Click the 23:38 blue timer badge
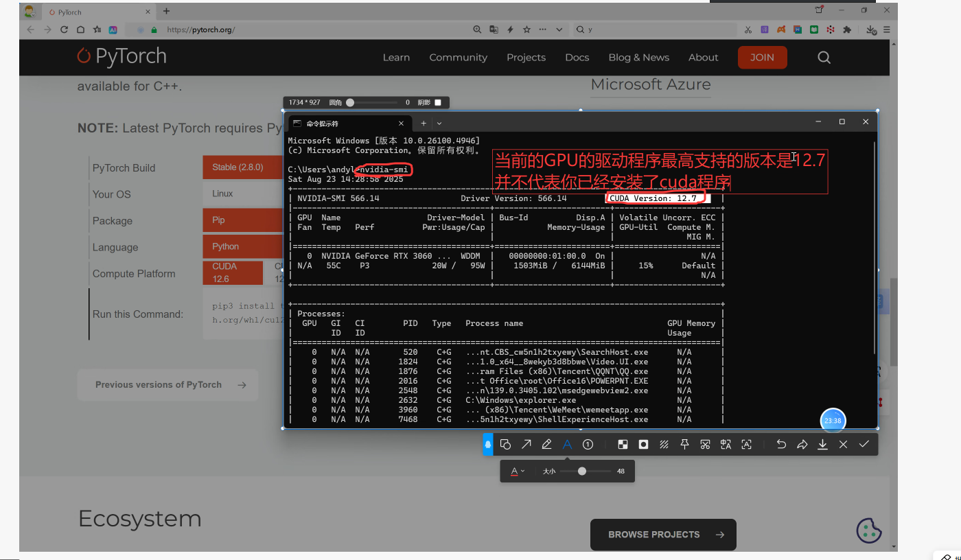The image size is (961, 560). pos(833,421)
